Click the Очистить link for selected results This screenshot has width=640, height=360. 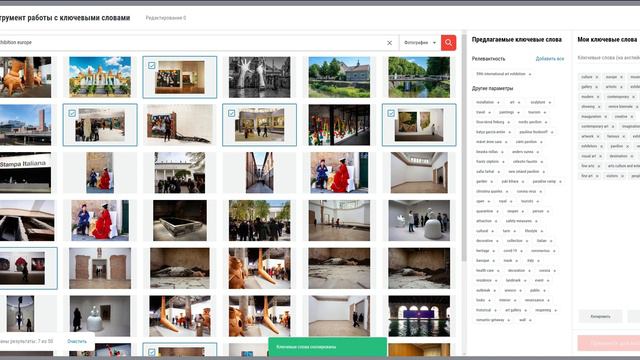click(77, 341)
